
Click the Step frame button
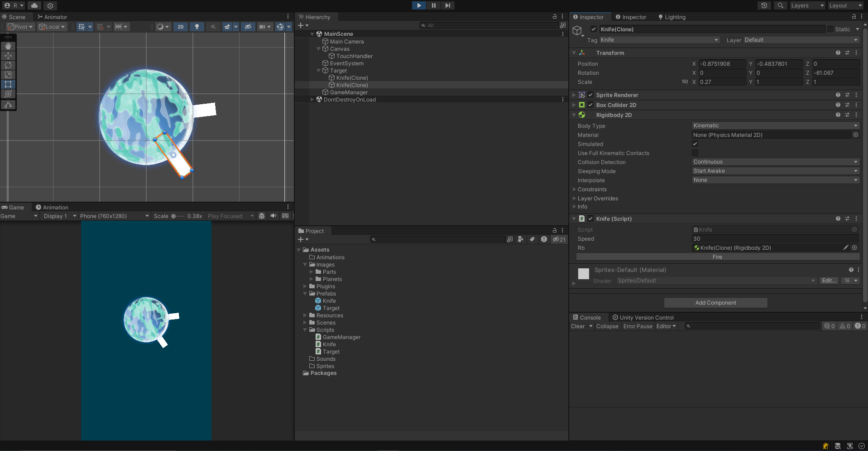tap(447, 5)
